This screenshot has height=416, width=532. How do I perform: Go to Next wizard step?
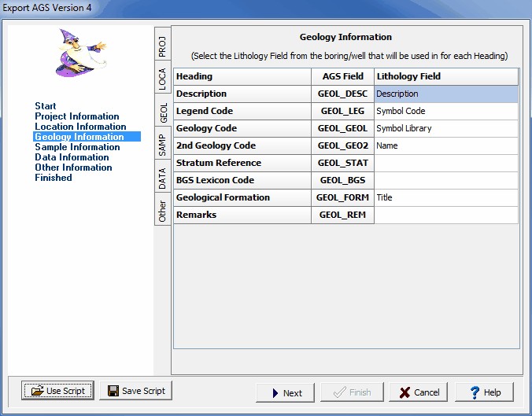(285, 392)
